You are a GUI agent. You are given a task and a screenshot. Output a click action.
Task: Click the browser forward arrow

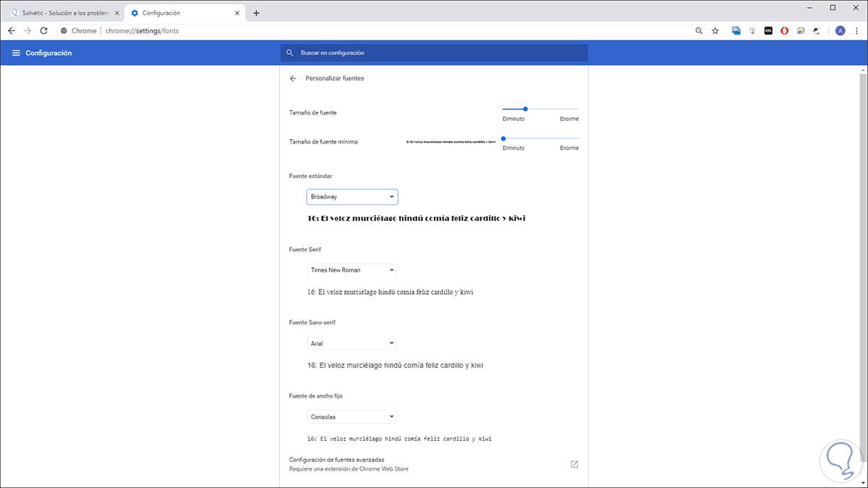point(27,31)
